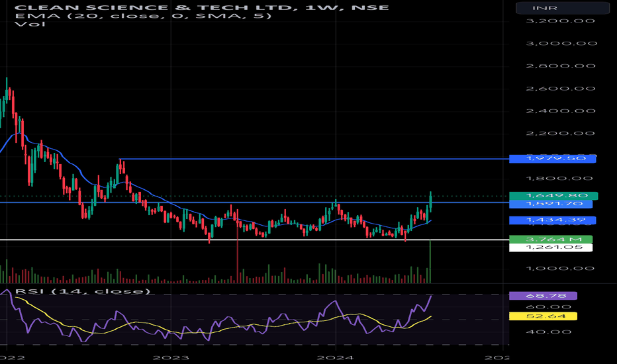Select the Vol indicator legend
The image size is (617, 364).
click(x=30, y=24)
